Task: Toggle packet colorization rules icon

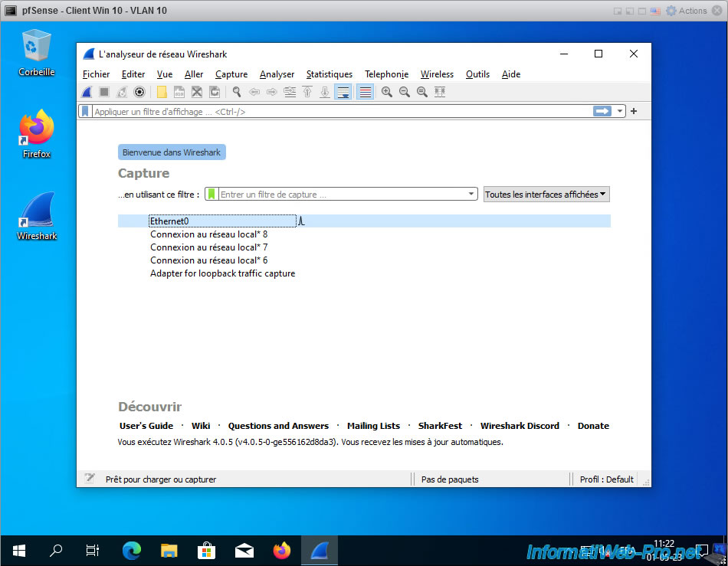Action: (365, 92)
